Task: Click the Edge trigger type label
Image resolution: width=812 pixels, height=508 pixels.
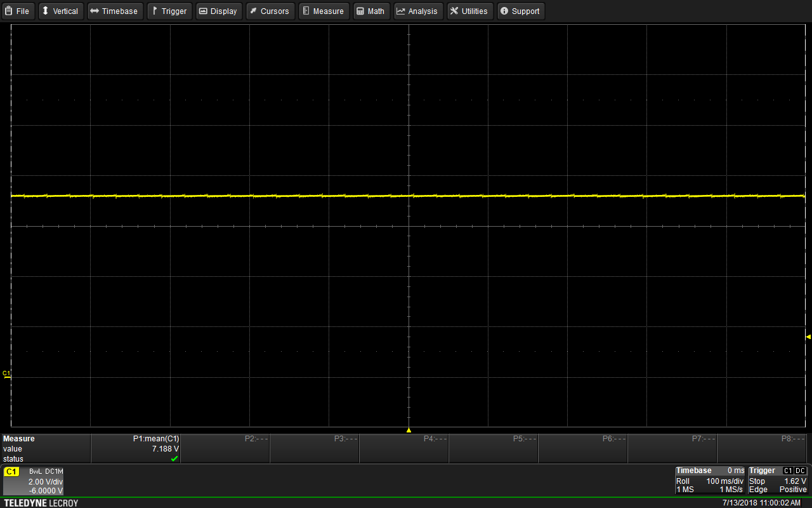Action: [758, 490]
